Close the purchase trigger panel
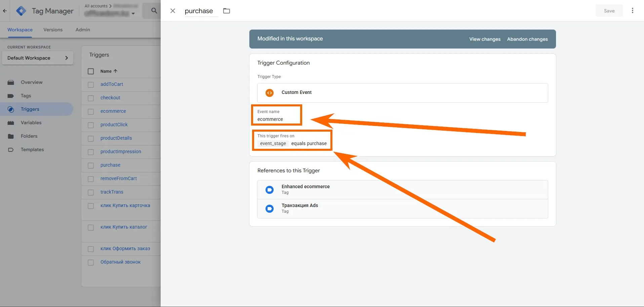This screenshot has height=307, width=644. [173, 11]
